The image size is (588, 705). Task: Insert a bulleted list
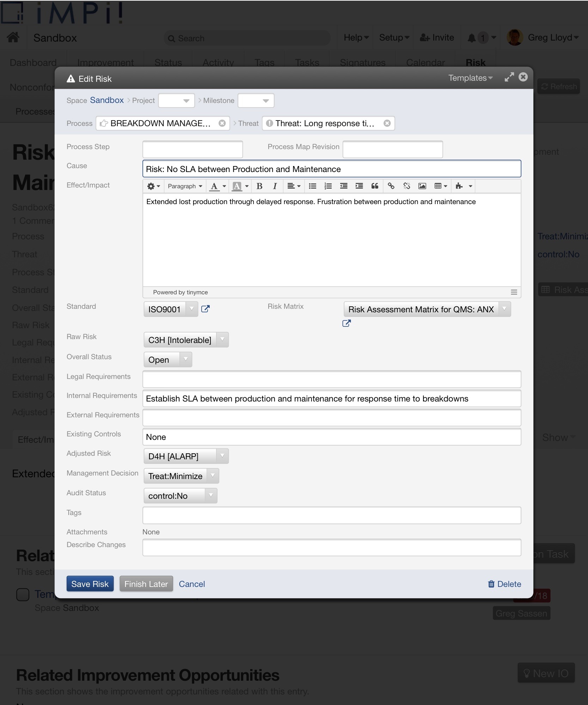click(312, 186)
